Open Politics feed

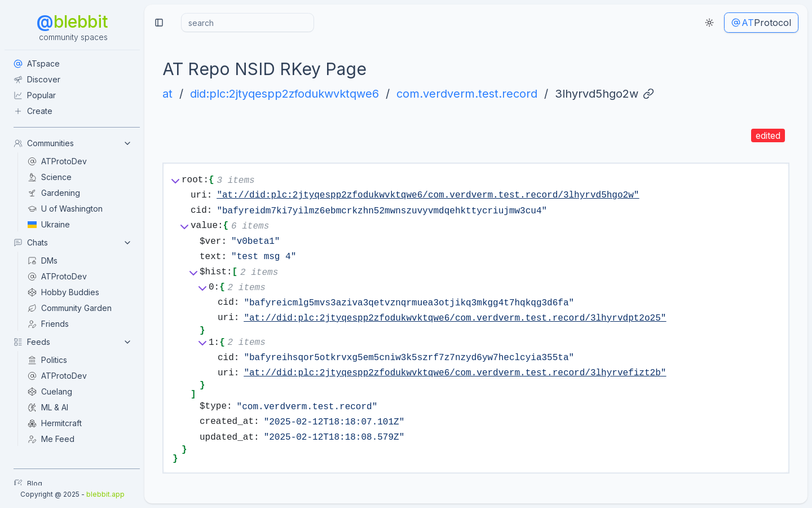pyautogui.click(x=54, y=360)
